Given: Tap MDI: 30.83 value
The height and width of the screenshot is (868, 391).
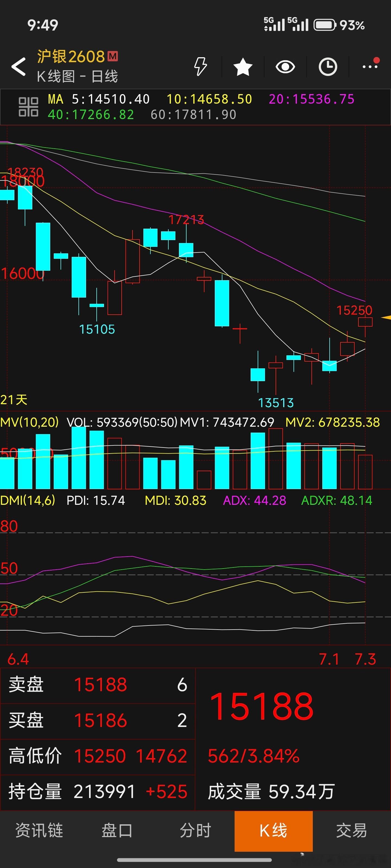Looking at the screenshot, I should click(x=175, y=500).
